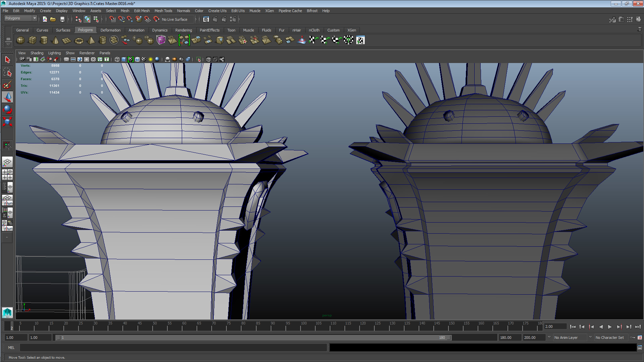644x362 pixels.
Task: Choose the Lasso select tool
Action: point(7,72)
